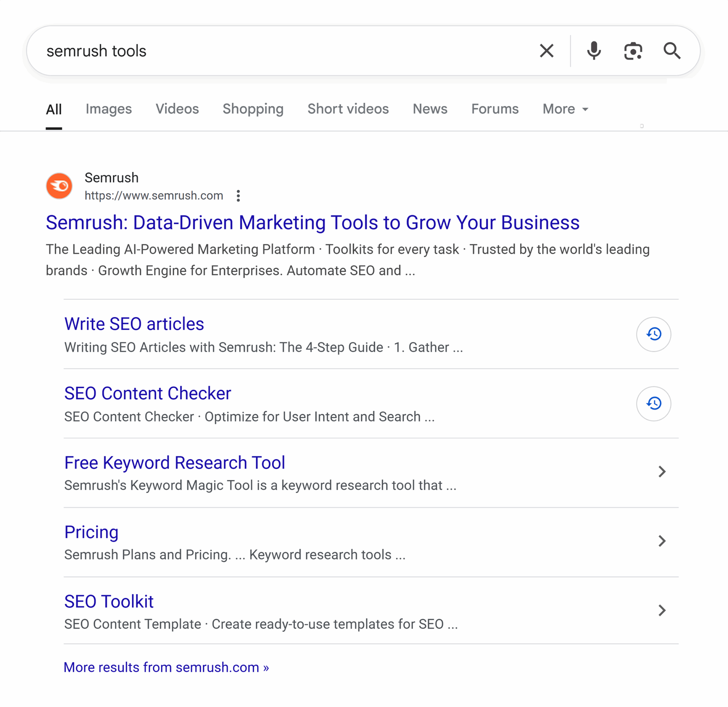The image size is (728, 707).
Task: Click the Semrush site name above the URL
Action: [x=111, y=178]
